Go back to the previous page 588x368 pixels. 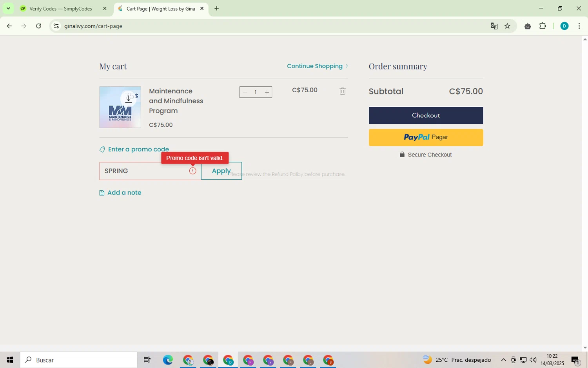click(x=9, y=26)
